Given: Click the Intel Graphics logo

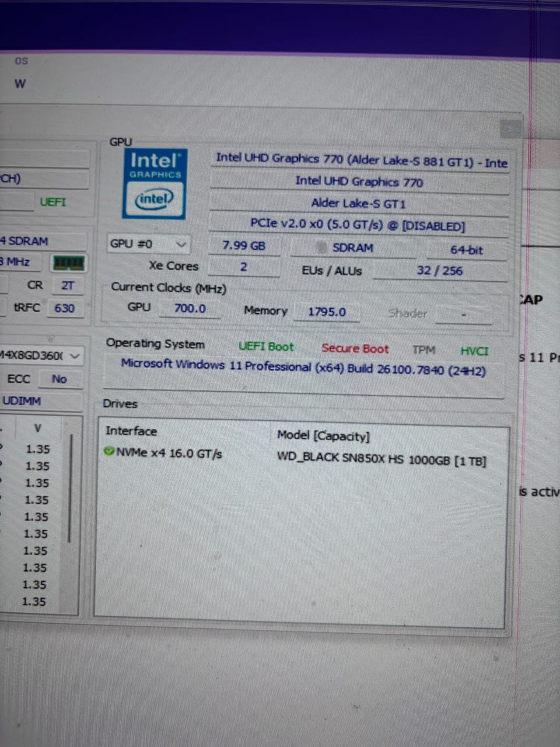Looking at the screenshot, I should point(155,184).
